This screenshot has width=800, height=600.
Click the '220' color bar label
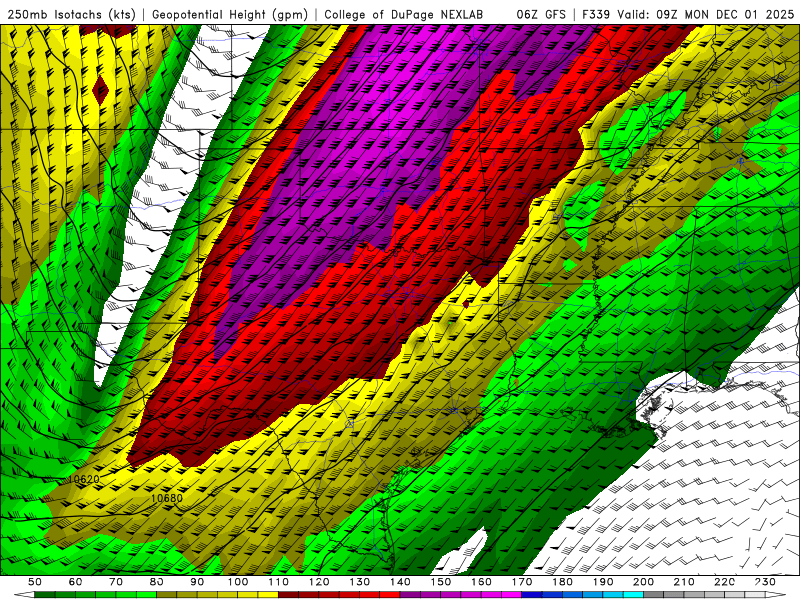click(x=724, y=582)
